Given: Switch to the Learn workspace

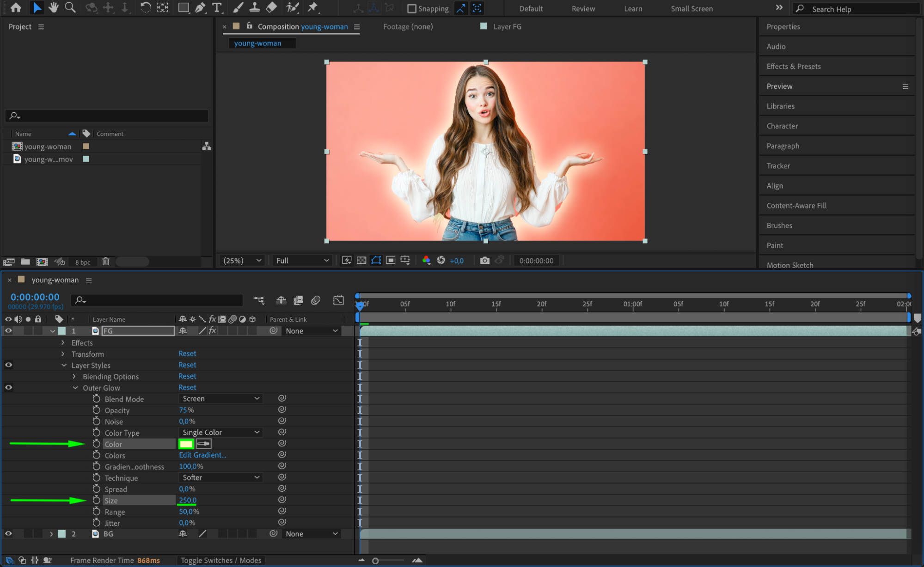Looking at the screenshot, I should pyautogui.click(x=633, y=9).
